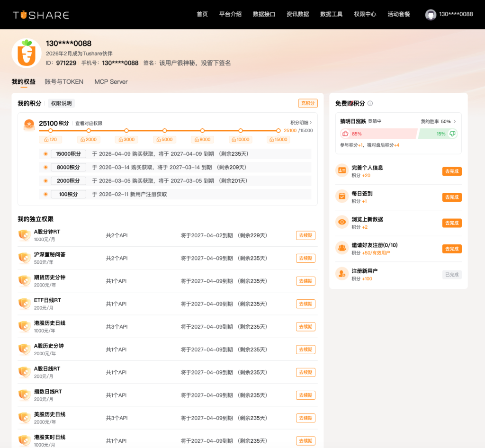
Task: Click the 权限说明 button
Action: click(61, 103)
